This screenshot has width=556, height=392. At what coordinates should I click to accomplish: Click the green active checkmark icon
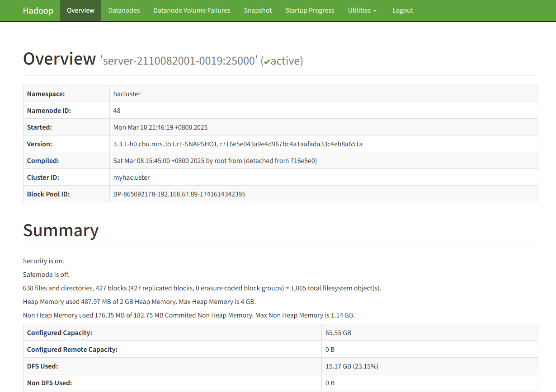coord(267,61)
